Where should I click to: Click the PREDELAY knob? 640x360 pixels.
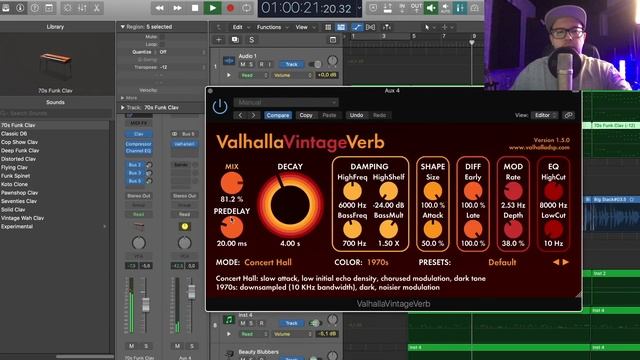tap(232, 228)
